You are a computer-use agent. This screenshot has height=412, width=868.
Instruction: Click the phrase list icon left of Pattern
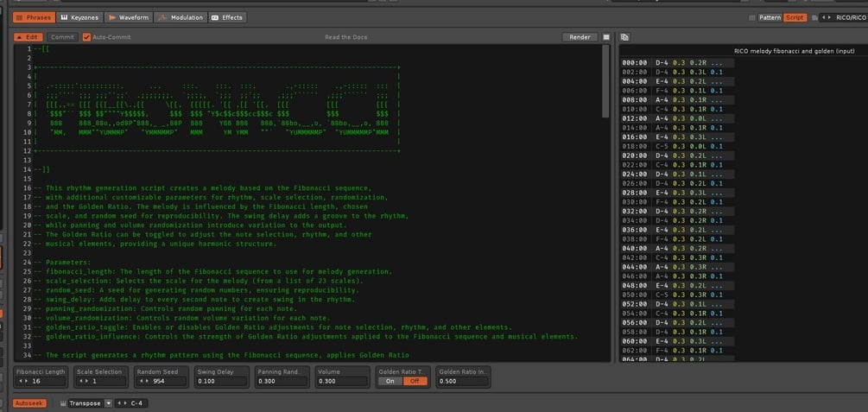click(x=751, y=18)
